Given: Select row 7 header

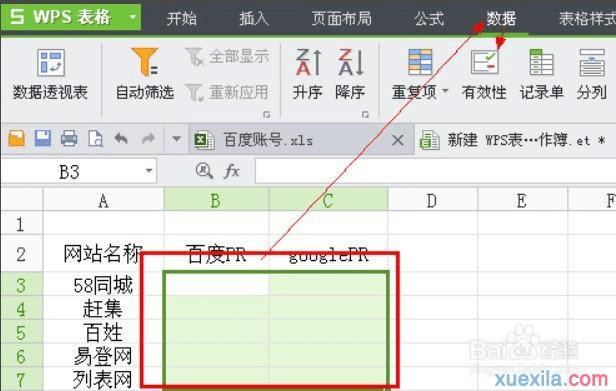Looking at the screenshot, I should 21,379.
